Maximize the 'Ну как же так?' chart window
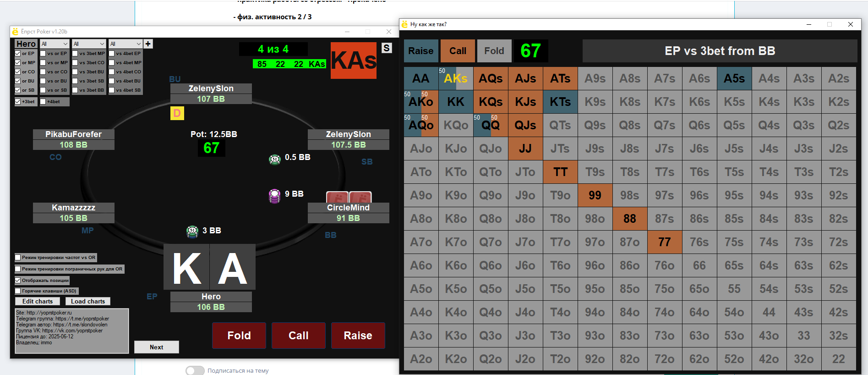 point(830,24)
